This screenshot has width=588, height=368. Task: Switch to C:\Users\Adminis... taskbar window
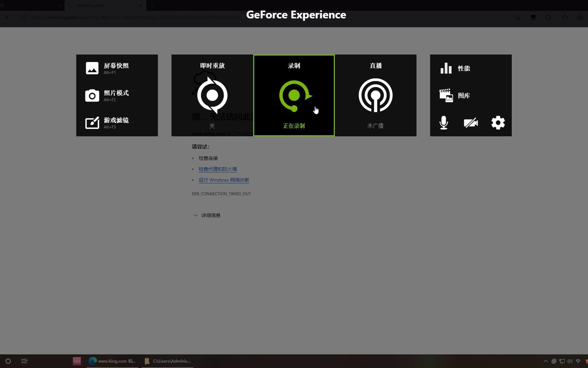(x=167, y=361)
